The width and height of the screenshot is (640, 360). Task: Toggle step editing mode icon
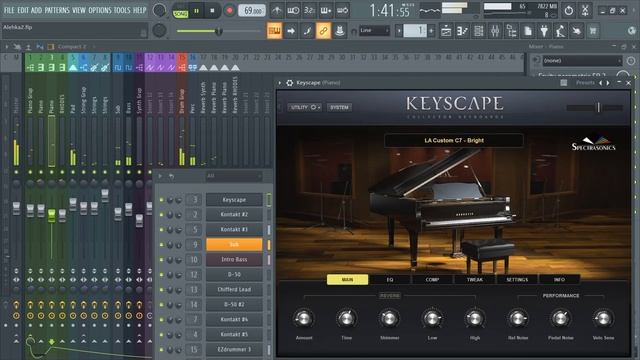[x=307, y=31]
